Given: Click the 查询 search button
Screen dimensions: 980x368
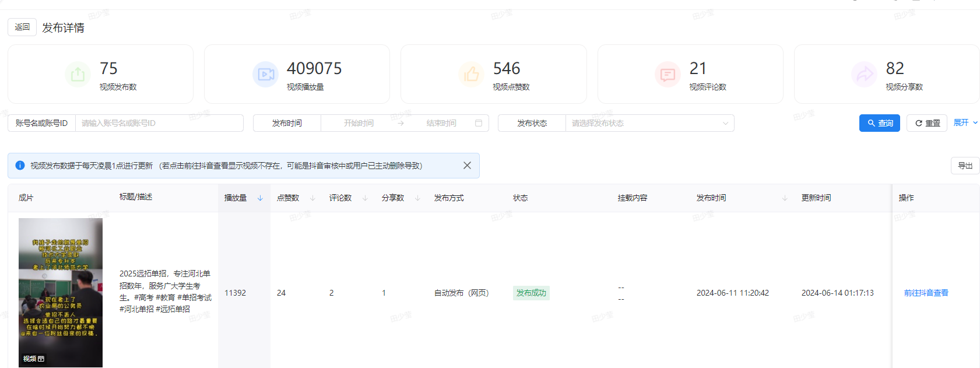Looking at the screenshot, I should tap(879, 123).
